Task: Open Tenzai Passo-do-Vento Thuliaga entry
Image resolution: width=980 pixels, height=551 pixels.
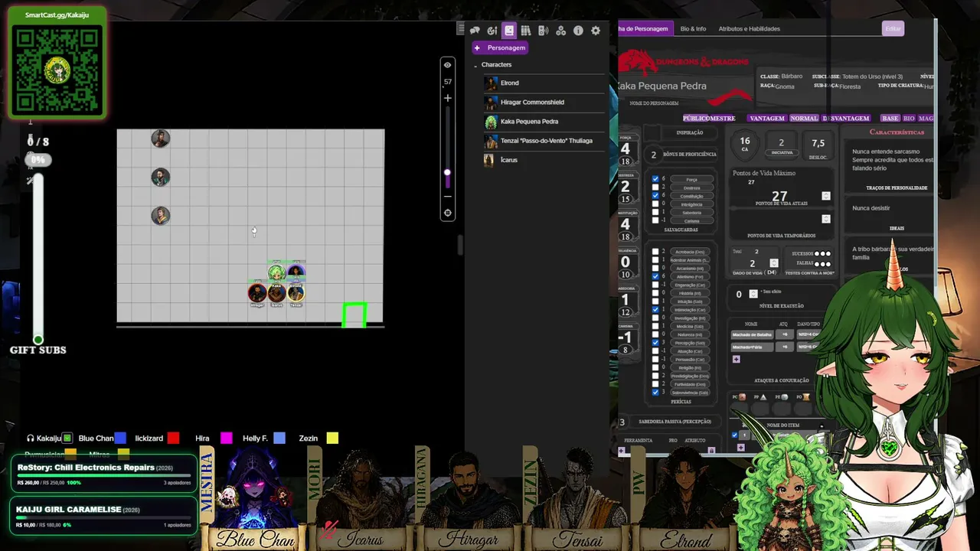Action: pyautogui.click(x=544, y=141)
